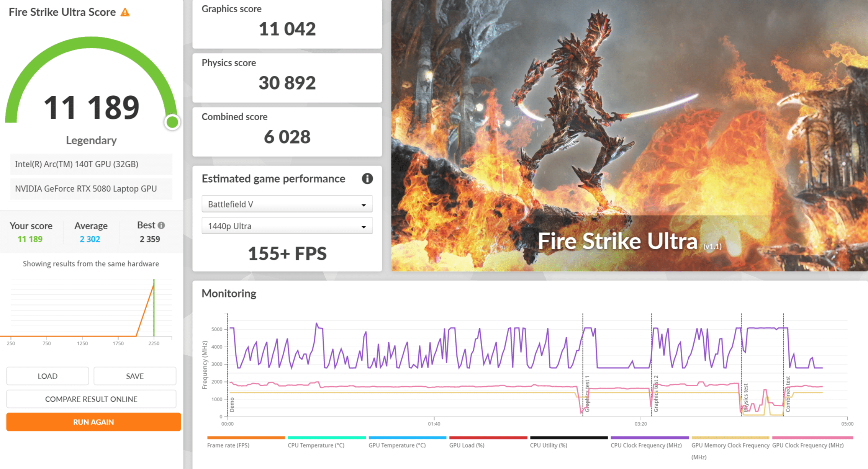The width and height of the screenshot is (868, 469).
Task: Toggle GPU Temperature legend swatch
Action: pos(407,438)
